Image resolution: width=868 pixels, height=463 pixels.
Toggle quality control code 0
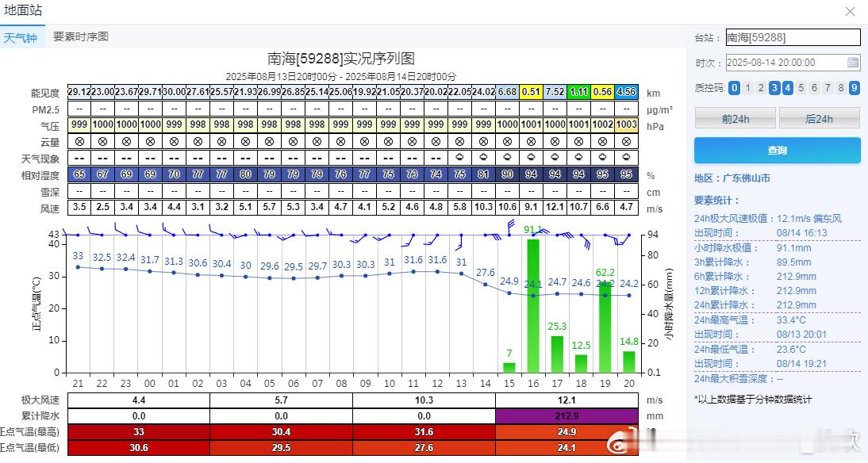tap(734, 87)
